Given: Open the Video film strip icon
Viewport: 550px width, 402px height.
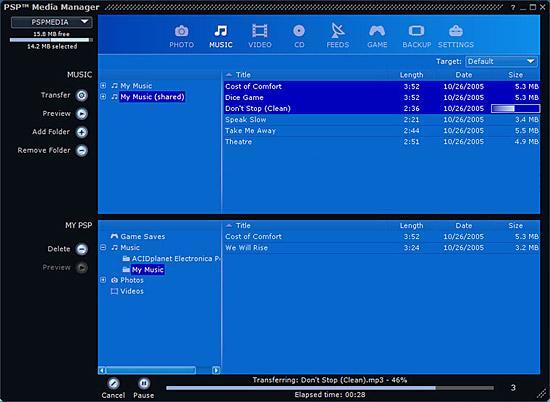Looking at the screenshot, I should click(260, 31).
